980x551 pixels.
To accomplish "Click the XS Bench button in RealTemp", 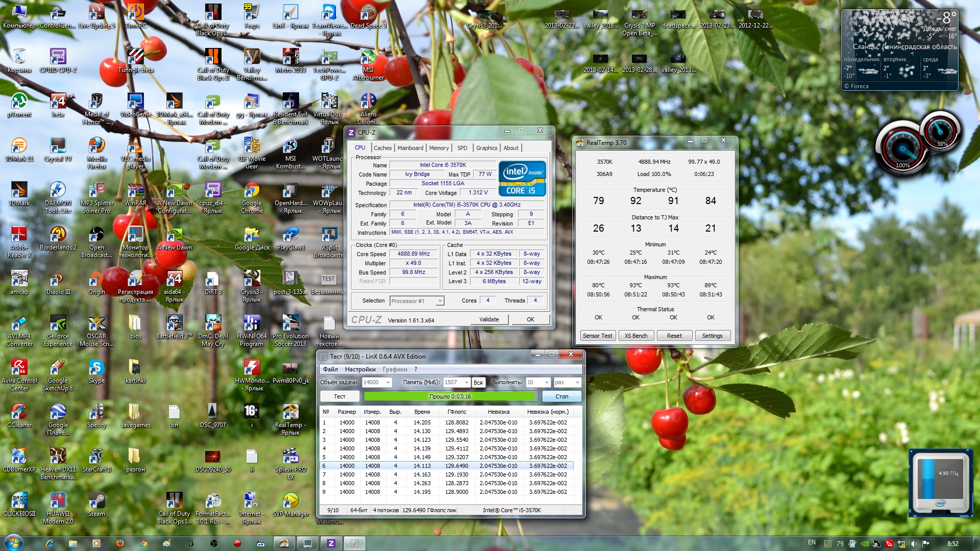I will pos(635,336).
